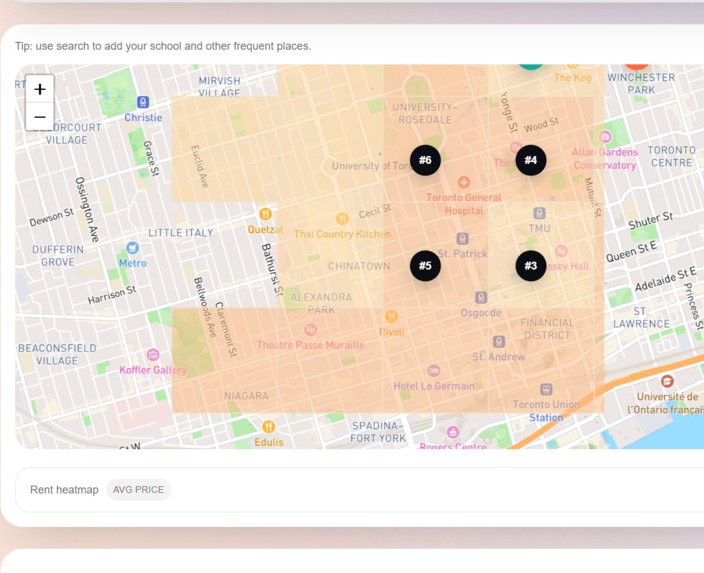Click the Toronto General Hospital icon
This screenshot has width=704, height=573.
pyautogui.click(x=464, y=182)
